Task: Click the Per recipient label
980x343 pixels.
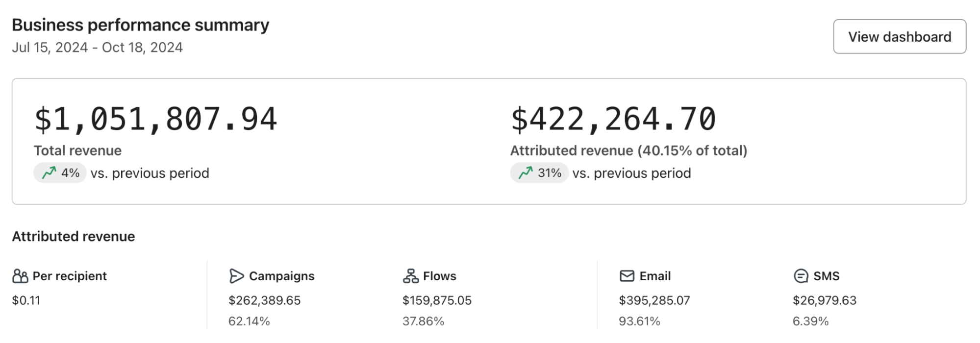Action: pyautogui.click(x=70, y=276)
